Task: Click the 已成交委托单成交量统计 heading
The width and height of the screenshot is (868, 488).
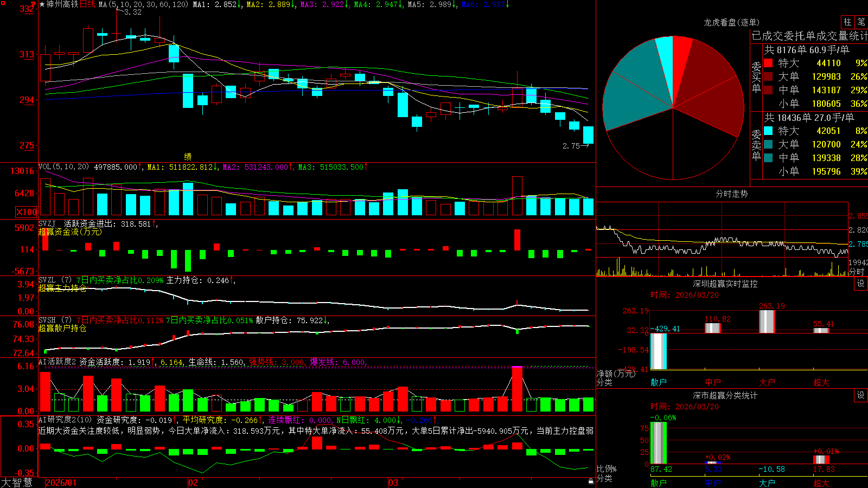Action: tap(810, 36)
